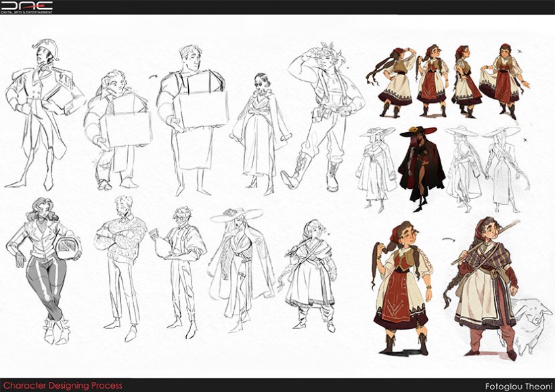Select the tall apron man holding large box
555x392 pixels.
pyautogui.click(x=192, y=120)
